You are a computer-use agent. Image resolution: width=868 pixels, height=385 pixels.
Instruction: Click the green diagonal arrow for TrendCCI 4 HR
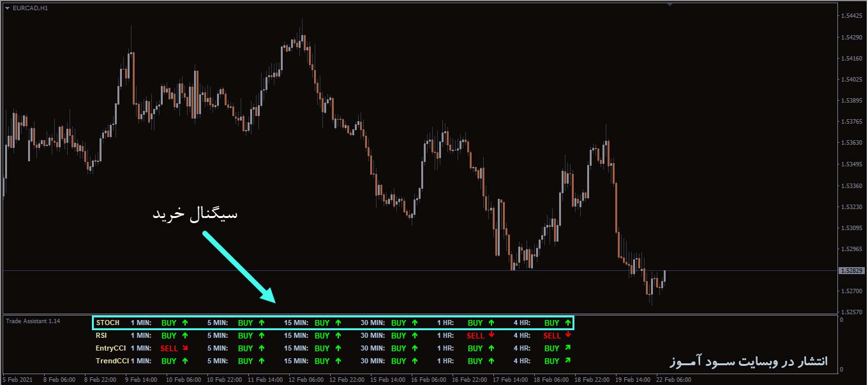(568, 361)
